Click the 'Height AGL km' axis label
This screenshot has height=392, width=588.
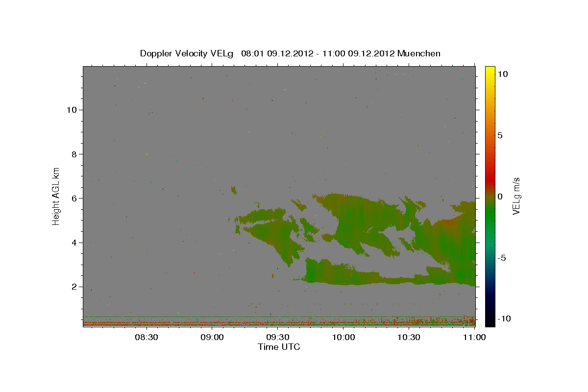pos(56,196)
